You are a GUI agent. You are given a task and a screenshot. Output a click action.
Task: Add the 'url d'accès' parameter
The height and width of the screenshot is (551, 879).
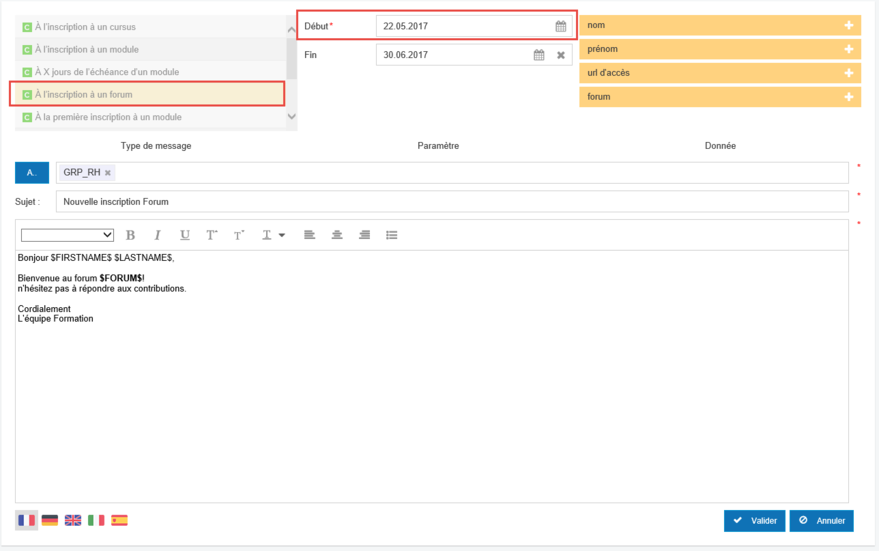(849, 73)
